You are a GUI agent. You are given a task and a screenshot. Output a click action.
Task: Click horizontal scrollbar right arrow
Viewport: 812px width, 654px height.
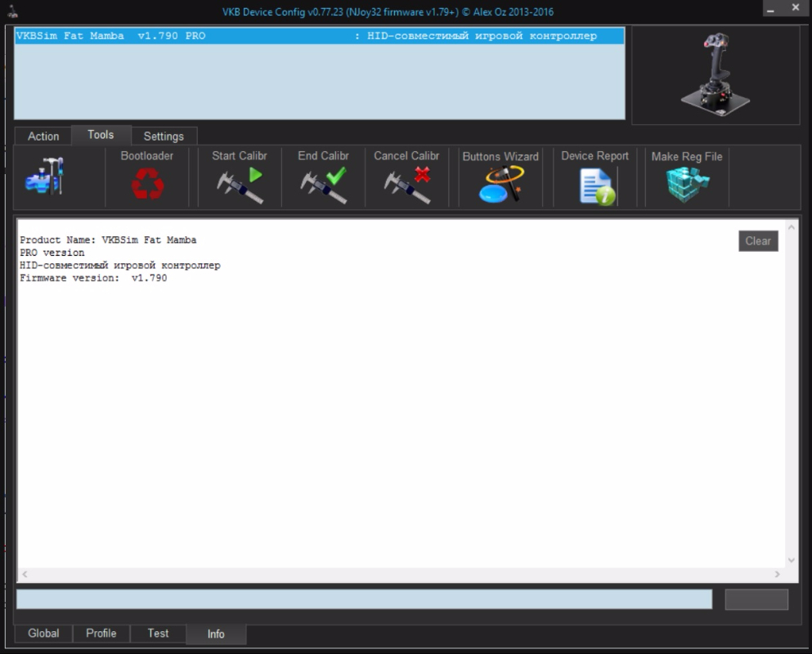(777, 574)
